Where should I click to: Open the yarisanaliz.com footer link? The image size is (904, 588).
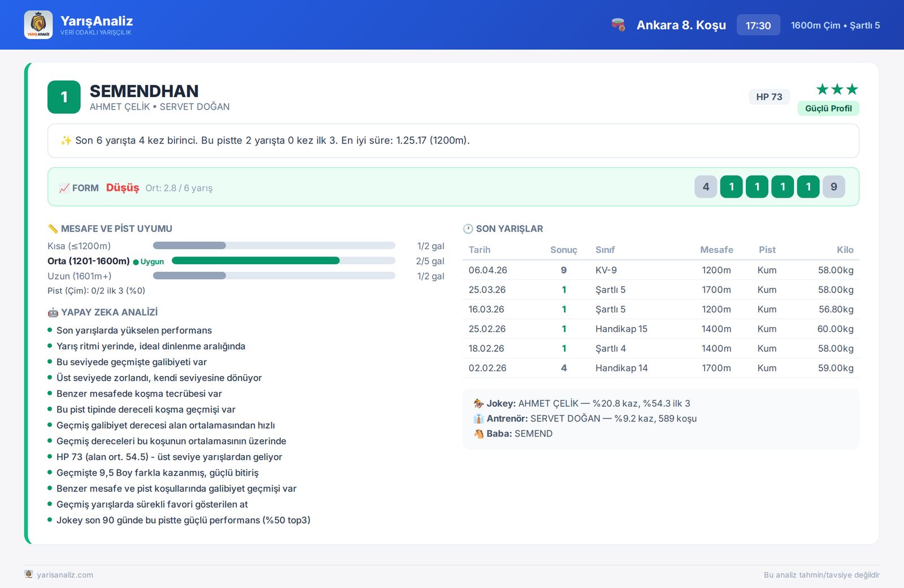coord(65,575)
